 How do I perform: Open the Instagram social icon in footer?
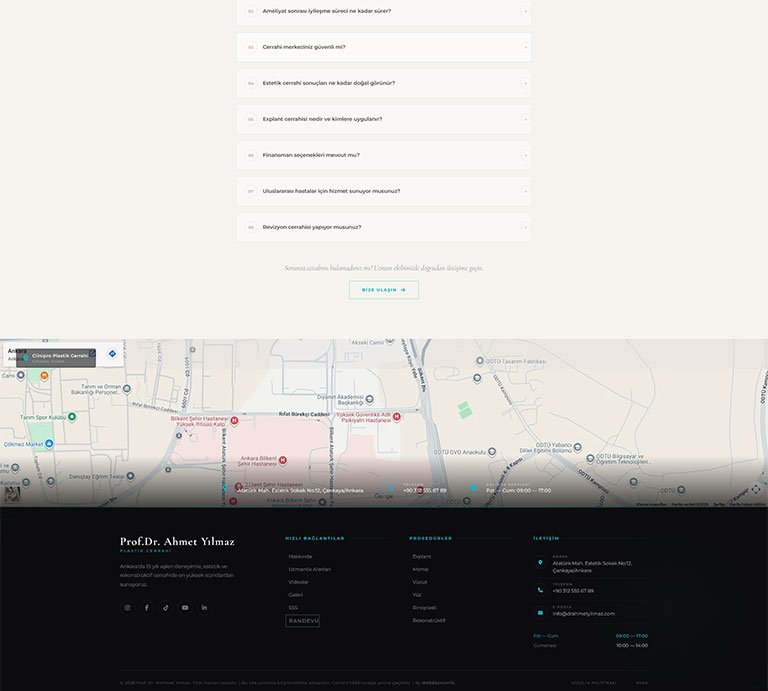127,608
